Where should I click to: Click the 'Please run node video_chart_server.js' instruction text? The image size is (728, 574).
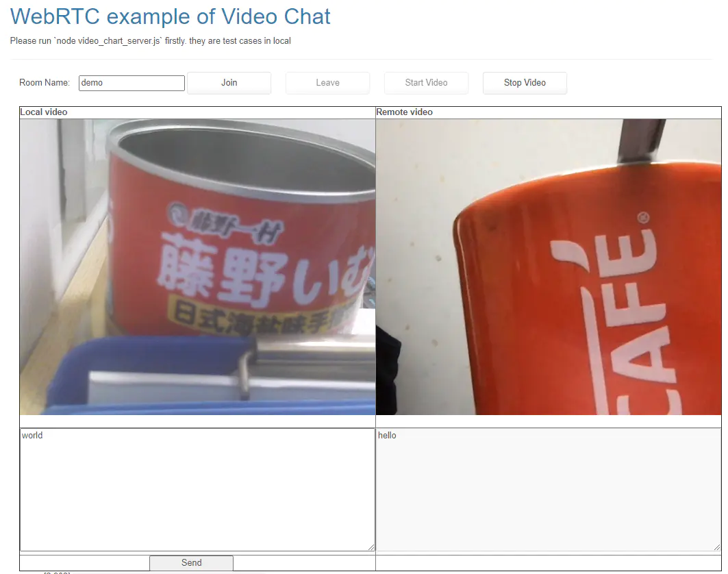tap(151, 41)
